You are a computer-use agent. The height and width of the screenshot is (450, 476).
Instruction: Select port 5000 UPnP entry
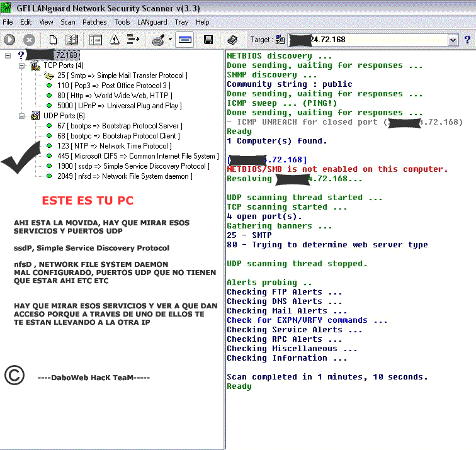point(120,106)
